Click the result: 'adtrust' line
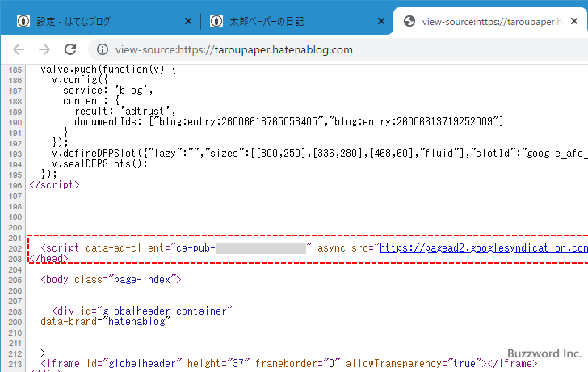Image resolution: width=588 pixels, height=372 pixels. pyautogui.click(x=125, y=112)
